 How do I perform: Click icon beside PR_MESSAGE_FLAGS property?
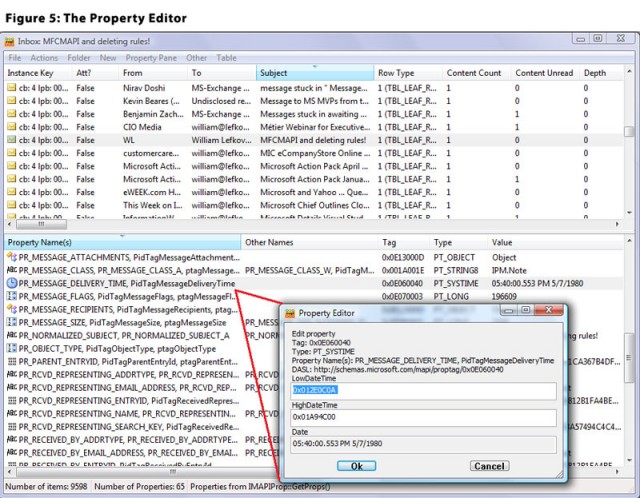11,297
